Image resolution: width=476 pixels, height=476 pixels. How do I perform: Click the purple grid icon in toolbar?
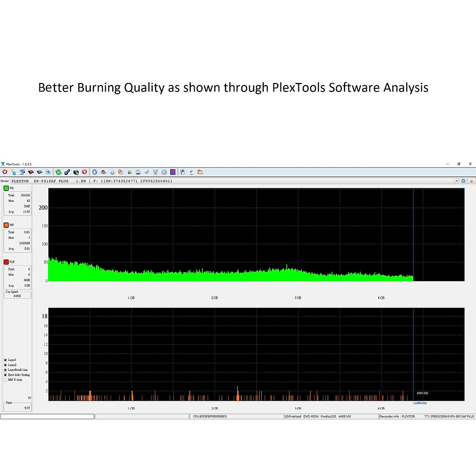(173, 172)
